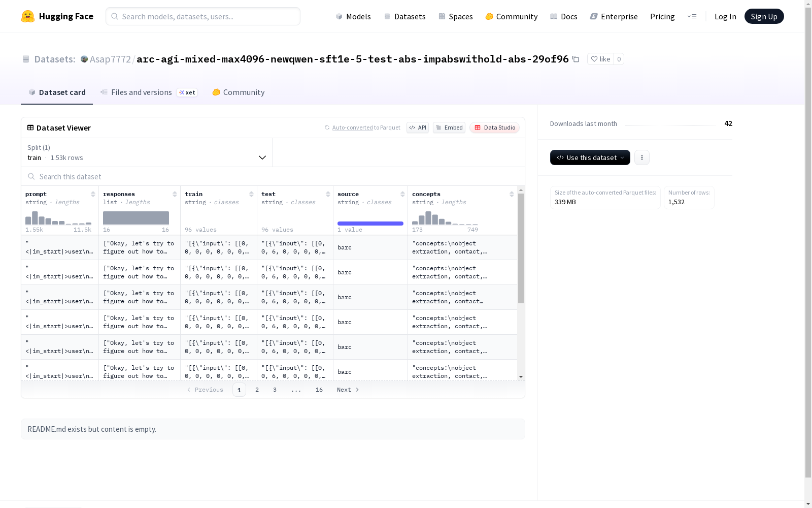Viewport: 812px width, 508px height.
Task: Go to page 3 of the table
Action: pyautogui.click(x=275, y=390)
